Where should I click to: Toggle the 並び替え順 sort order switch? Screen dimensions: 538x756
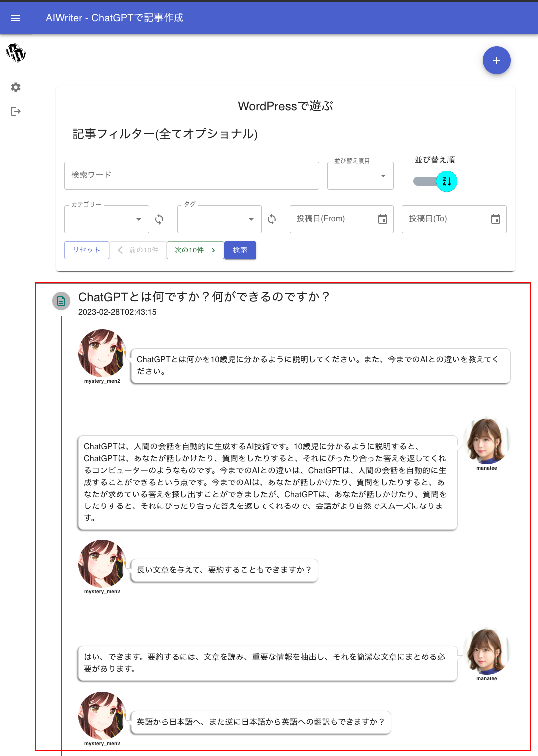coord(435,181)
